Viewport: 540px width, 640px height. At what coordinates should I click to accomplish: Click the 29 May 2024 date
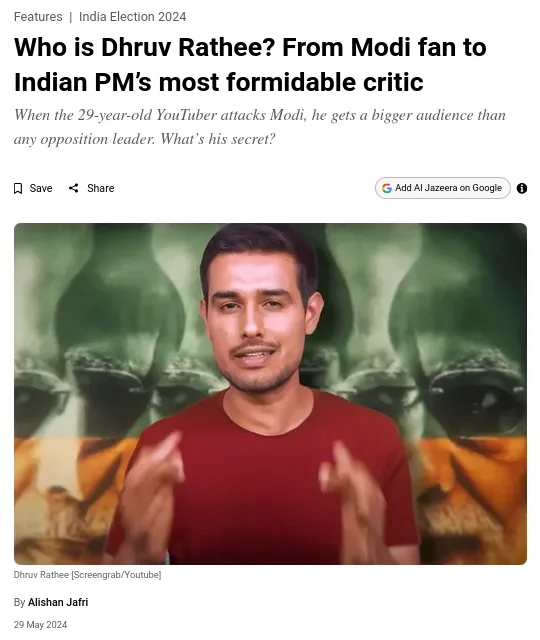(x=40, y=625)
